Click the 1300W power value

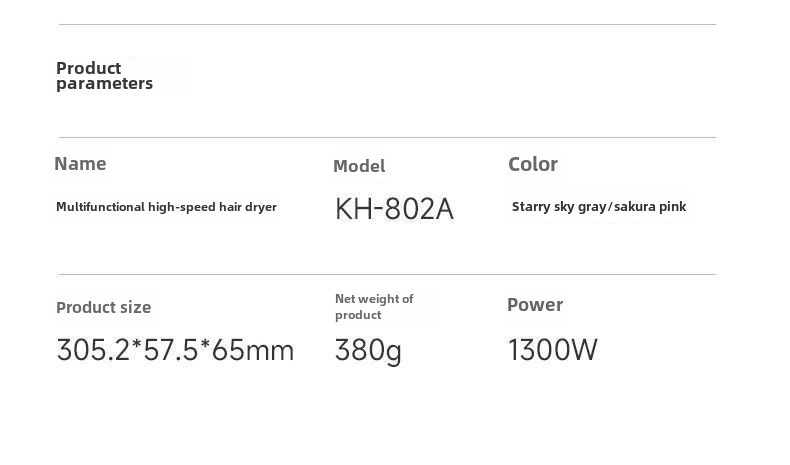553,350
